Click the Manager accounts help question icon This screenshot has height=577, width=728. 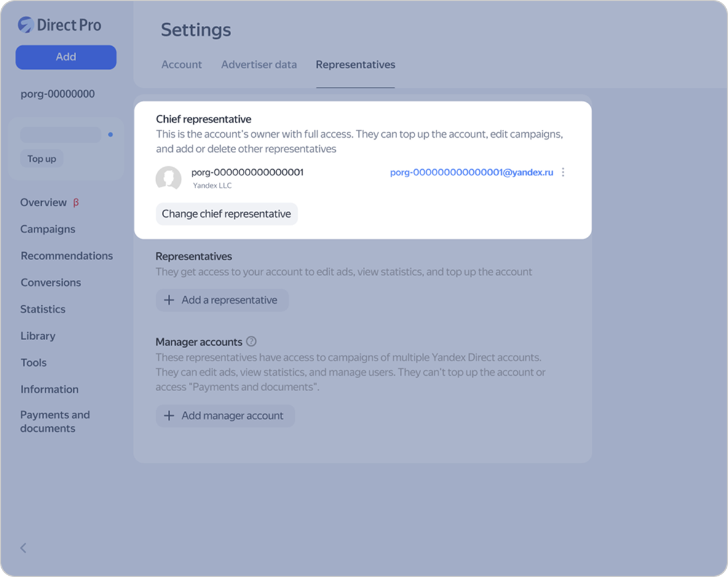click(x=251, y=341)
